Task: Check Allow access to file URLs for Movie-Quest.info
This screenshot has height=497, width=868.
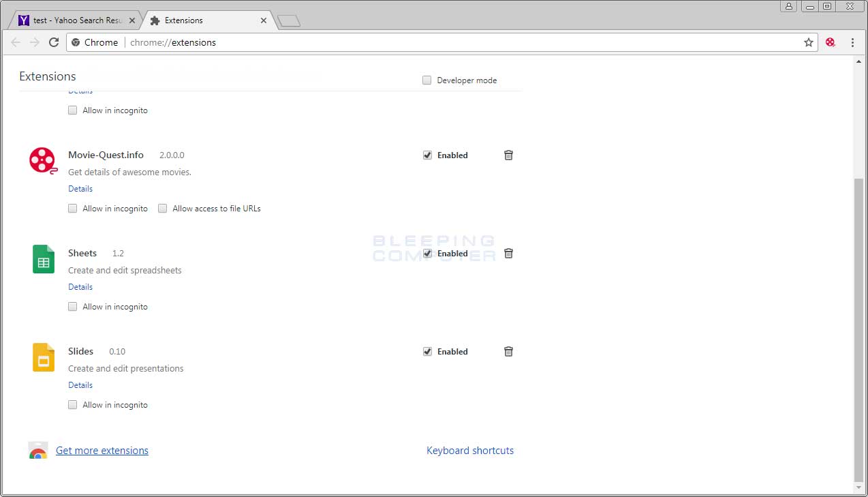Action: [162, 208]
